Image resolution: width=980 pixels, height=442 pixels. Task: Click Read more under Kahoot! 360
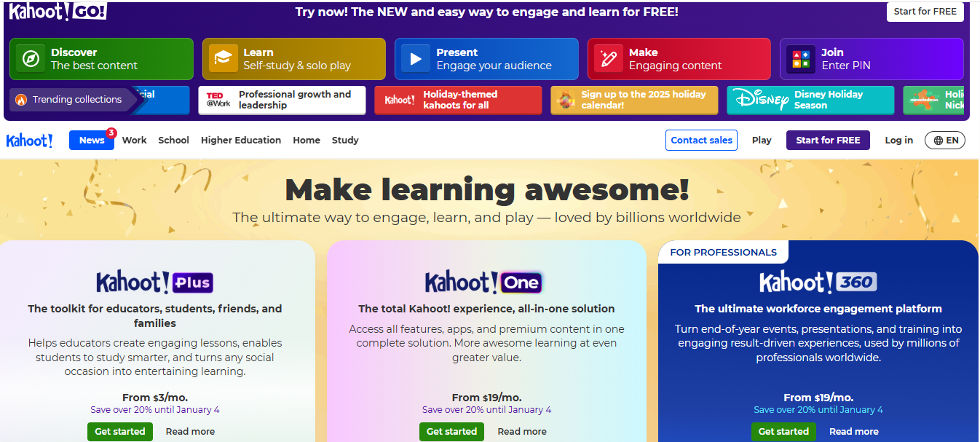pos(854,431)
